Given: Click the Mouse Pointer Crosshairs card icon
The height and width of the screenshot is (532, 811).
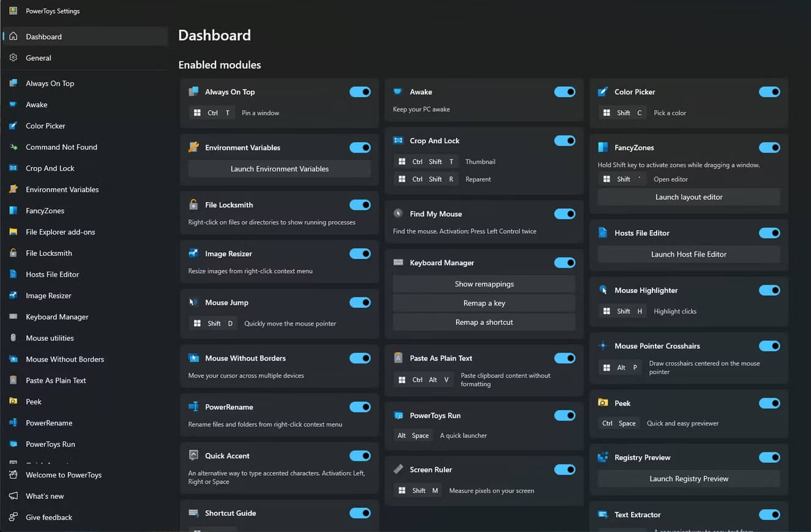Looking at the screenshot, I should click(603, 346).
